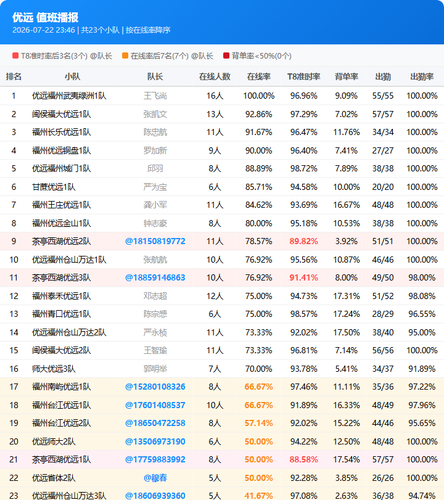Select team name 福州长乐优远1队
Viewport: 444px width, 500px height.
[61, 132]
